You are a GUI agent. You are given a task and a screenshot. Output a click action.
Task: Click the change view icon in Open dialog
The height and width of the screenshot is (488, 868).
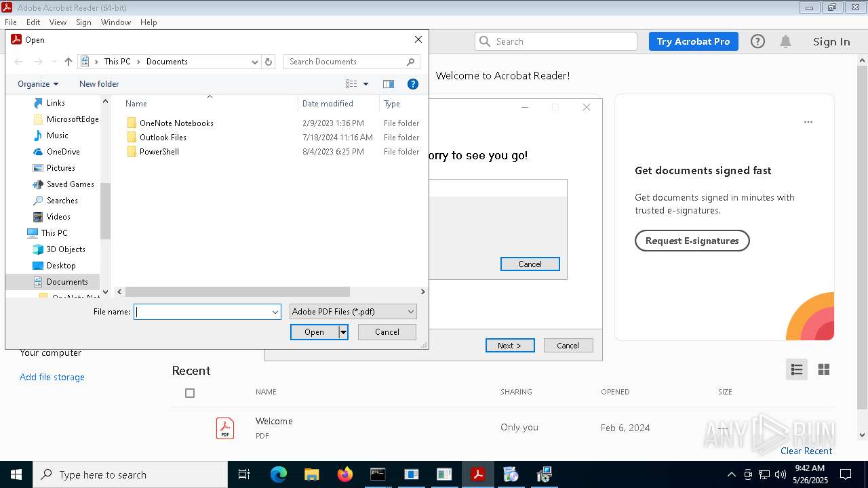[351, 84]
